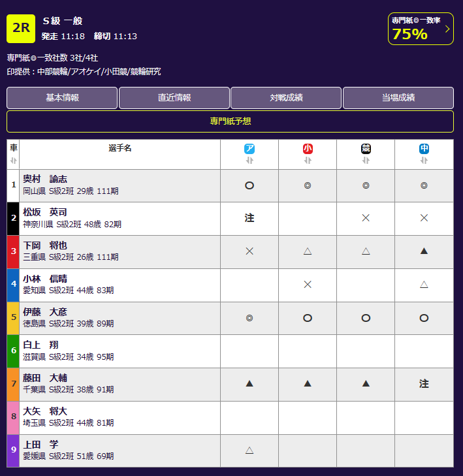Image resolution: width=463 pixels, height=476 pixels.
Task: Select the 対戦成績 tab
Action: click(x=286, y=98)
